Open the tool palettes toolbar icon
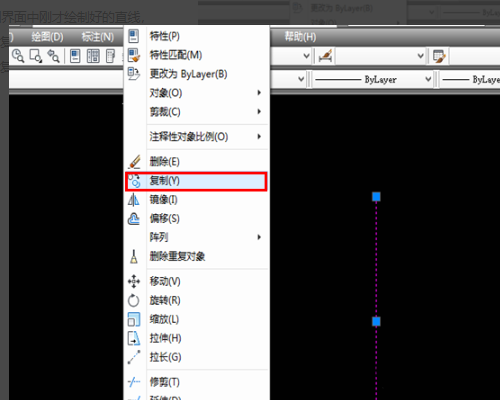Screen dimensions: 500x400 pos(110,56)
